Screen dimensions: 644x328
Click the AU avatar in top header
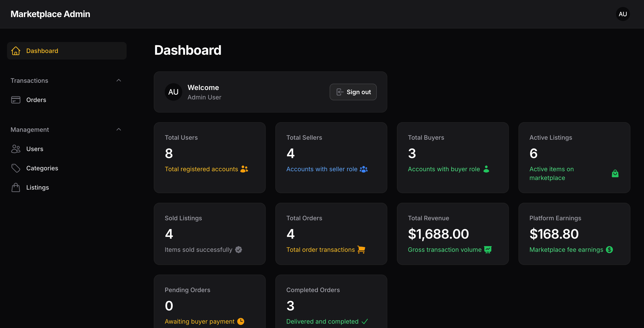coord(623,14)
